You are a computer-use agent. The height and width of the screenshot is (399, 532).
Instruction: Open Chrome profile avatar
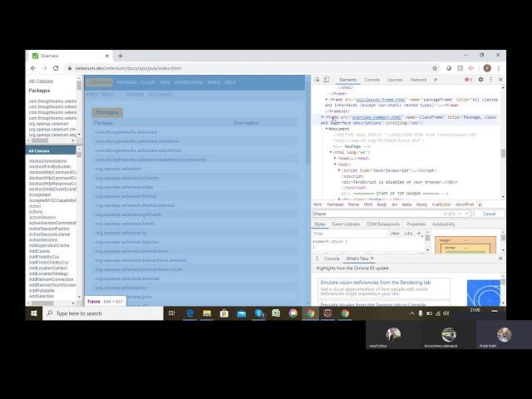(x=487, y=68)
